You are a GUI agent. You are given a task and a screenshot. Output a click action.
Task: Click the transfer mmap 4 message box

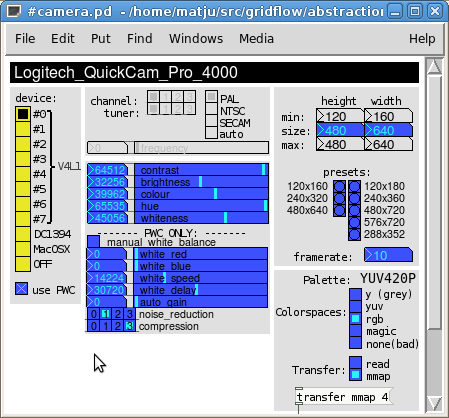[343, 397]
